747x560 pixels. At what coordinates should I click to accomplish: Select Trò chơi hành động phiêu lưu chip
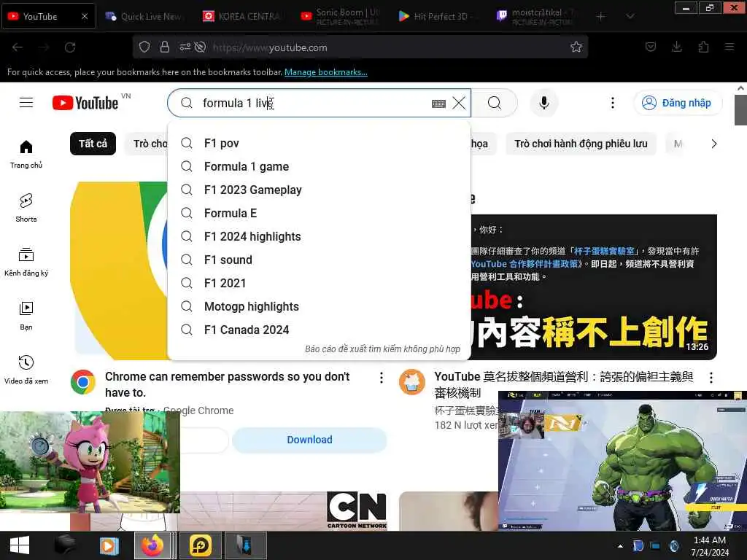point(581,144)
